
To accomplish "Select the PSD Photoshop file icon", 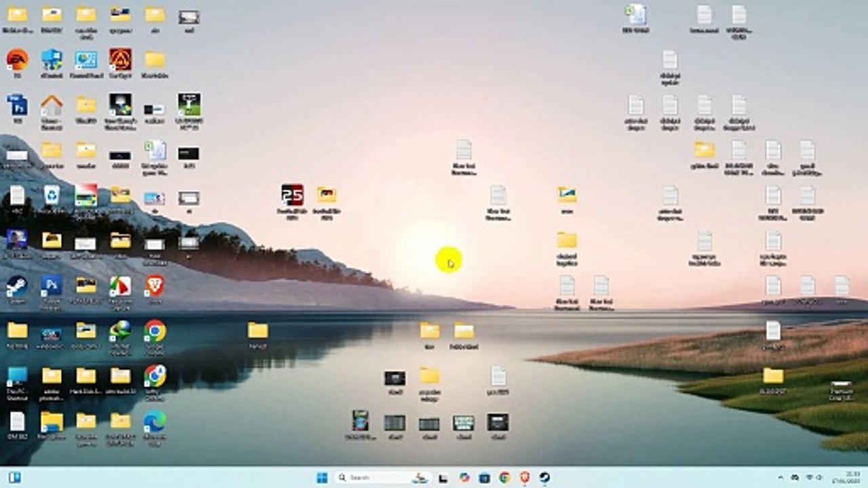I will click(x=17, y=105).
